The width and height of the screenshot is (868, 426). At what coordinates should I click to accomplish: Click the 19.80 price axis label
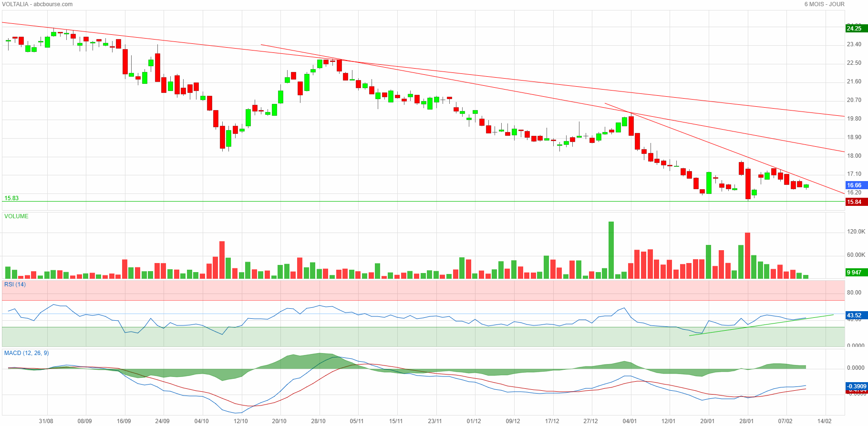click(x=854, y=119)
